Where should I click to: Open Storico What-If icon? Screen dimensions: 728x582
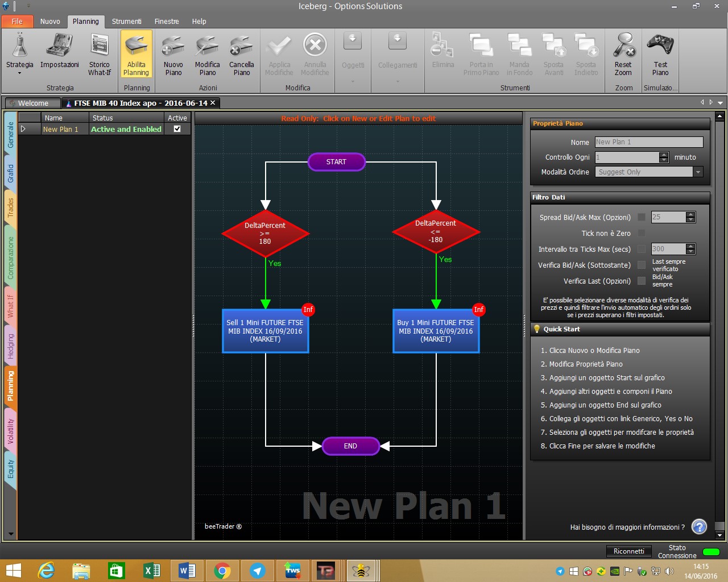coord(99,45)
